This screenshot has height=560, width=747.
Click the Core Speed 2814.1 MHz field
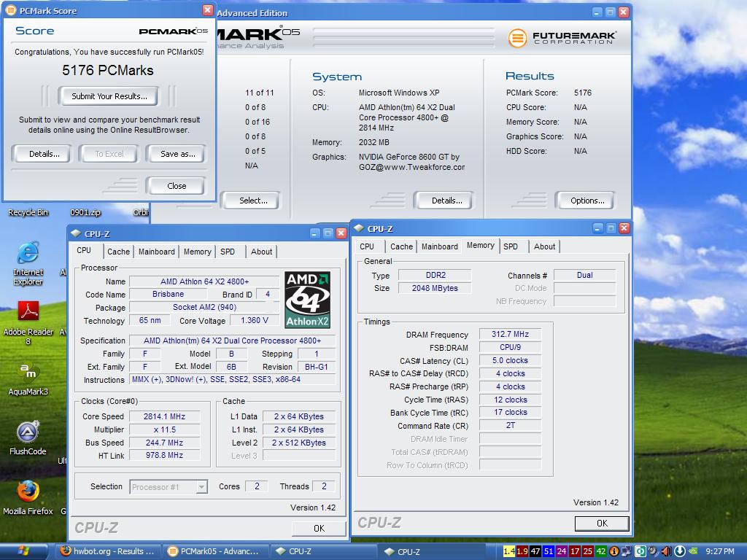[164, 416]
